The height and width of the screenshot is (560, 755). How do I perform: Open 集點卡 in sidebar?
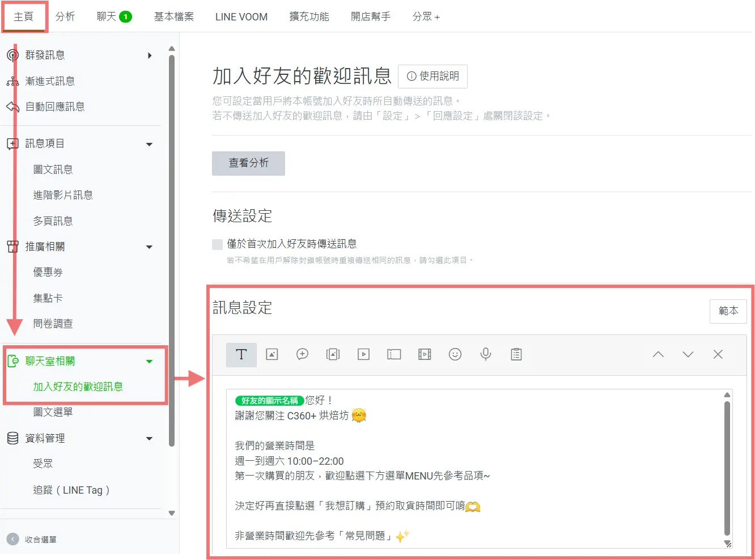pos(48,298)
